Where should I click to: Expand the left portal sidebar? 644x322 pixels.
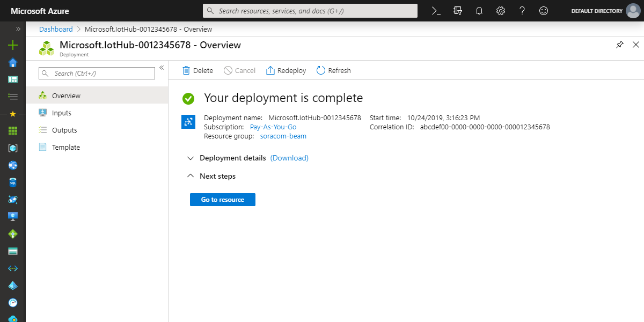point(18,29)
